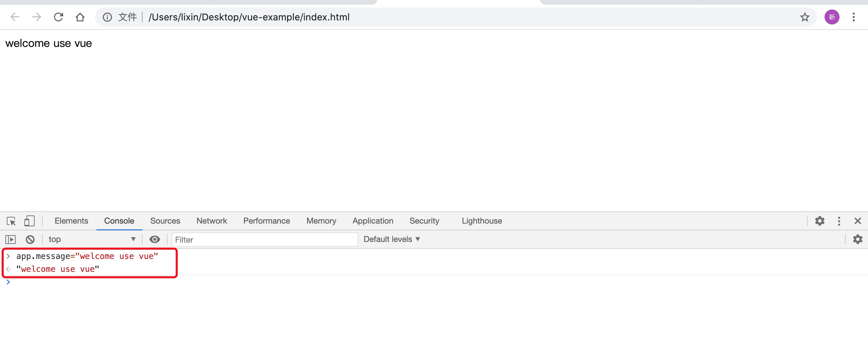The image size is (868, 350).
Task: View site information icon in address bar
Action: [x=107, y=17]
